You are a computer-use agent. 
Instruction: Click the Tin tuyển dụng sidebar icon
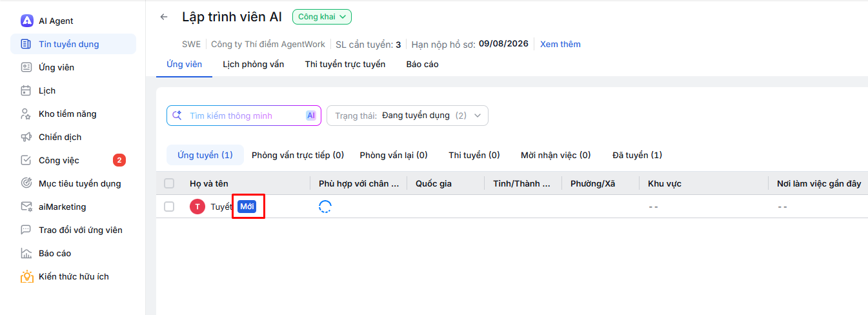(26, 44)
